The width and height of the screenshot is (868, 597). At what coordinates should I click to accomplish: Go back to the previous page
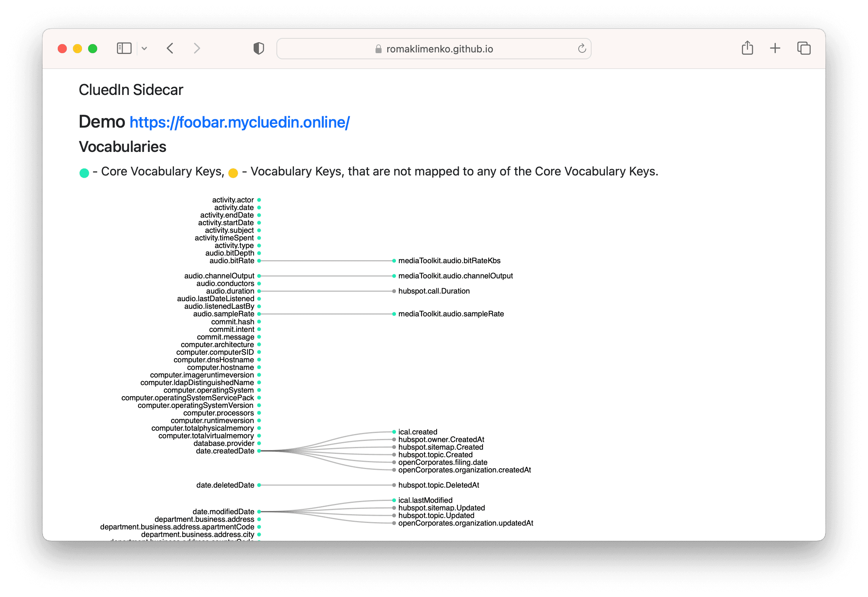(170, 49)
